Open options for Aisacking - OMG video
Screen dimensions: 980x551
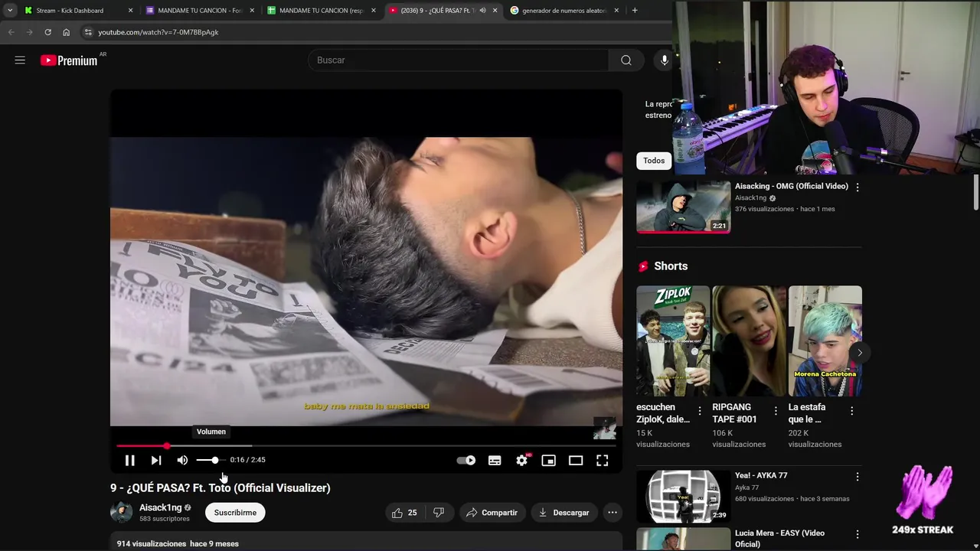pyautogui.click(x=857, y=187)
